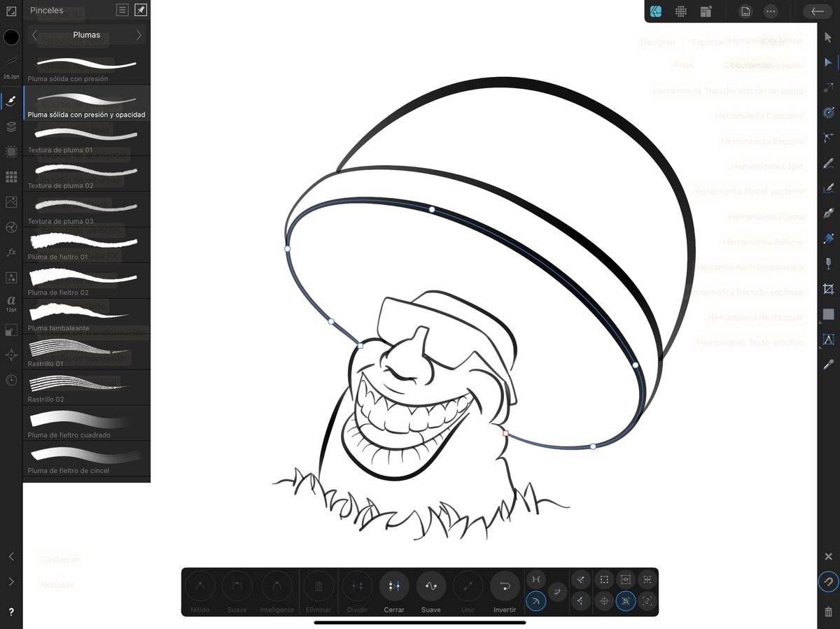Select the Move tool arrow

point(829,36)
